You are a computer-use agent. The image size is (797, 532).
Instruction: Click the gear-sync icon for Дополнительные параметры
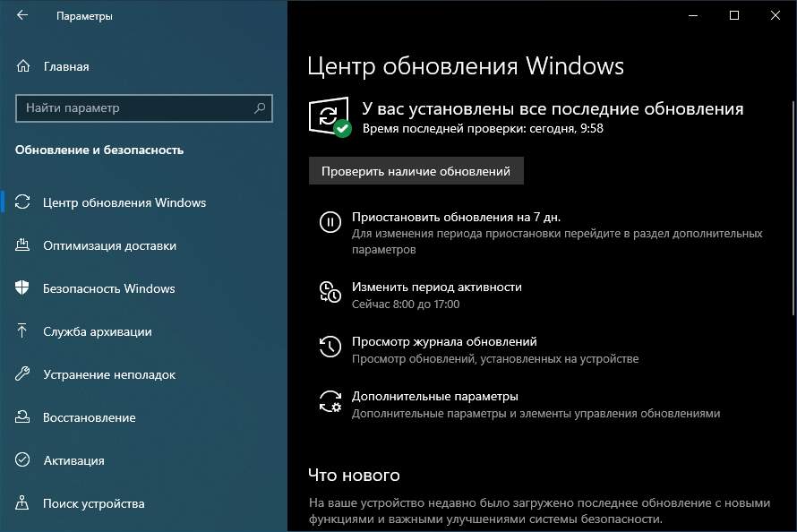[330, 401]
